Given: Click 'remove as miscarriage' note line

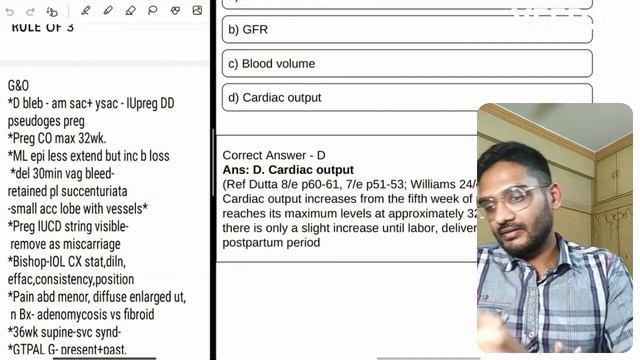Looking at the screenshot, I should click(x=65, y=244).
